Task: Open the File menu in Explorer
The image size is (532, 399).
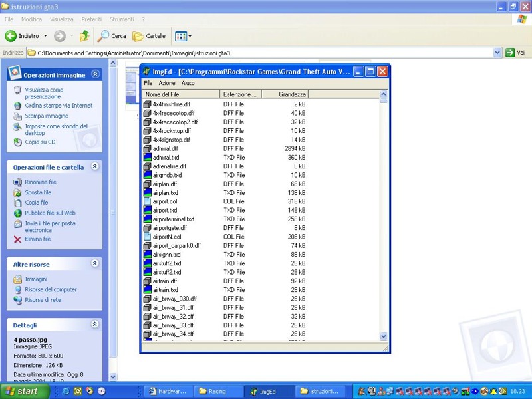Action: [9, 19]
